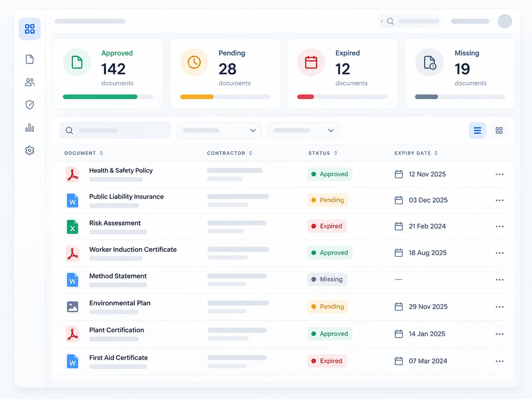This screenshot has height=399, width=532.
Task: Open the documents page icon in sidebar
Action: [x=30, y=59]
